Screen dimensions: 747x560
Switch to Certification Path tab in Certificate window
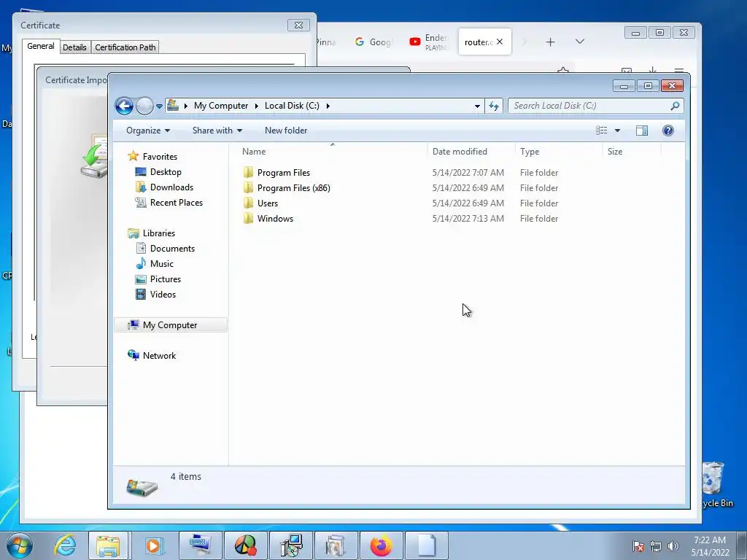click(125, 47)
